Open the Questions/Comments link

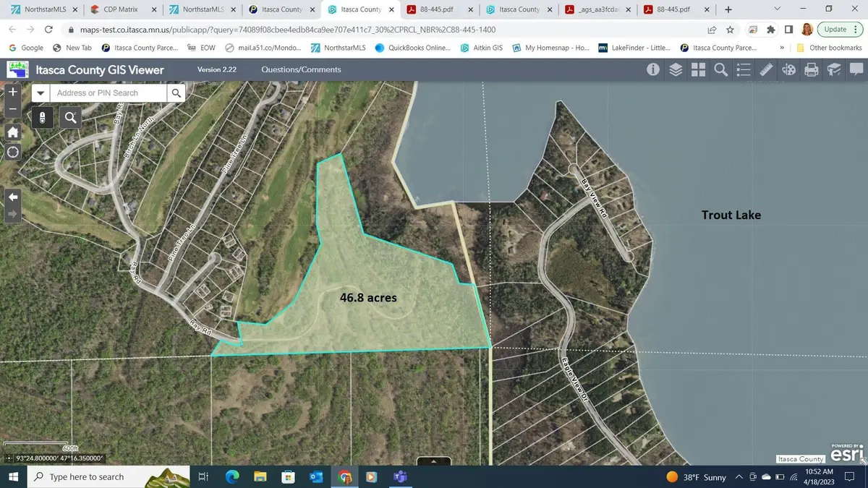click(x=301, y=69)
